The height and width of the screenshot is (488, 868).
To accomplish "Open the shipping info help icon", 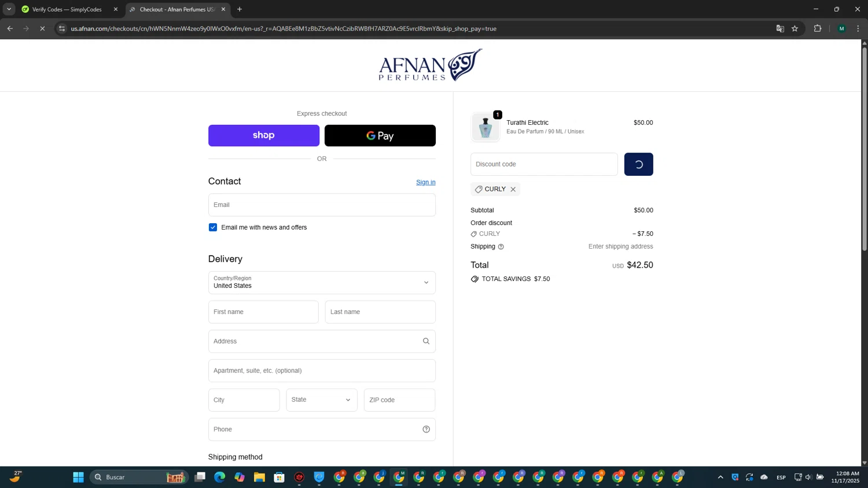I will [501, 247].
